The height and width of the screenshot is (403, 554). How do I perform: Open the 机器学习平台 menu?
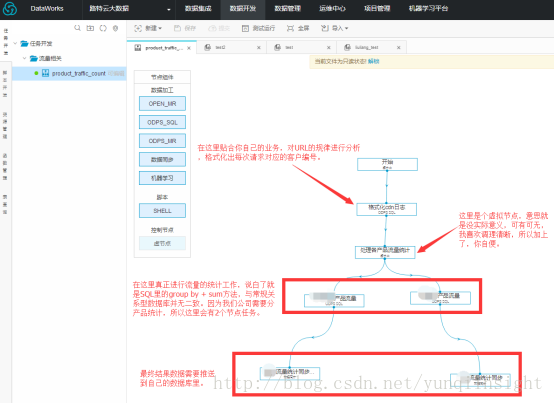pos(428,8)
